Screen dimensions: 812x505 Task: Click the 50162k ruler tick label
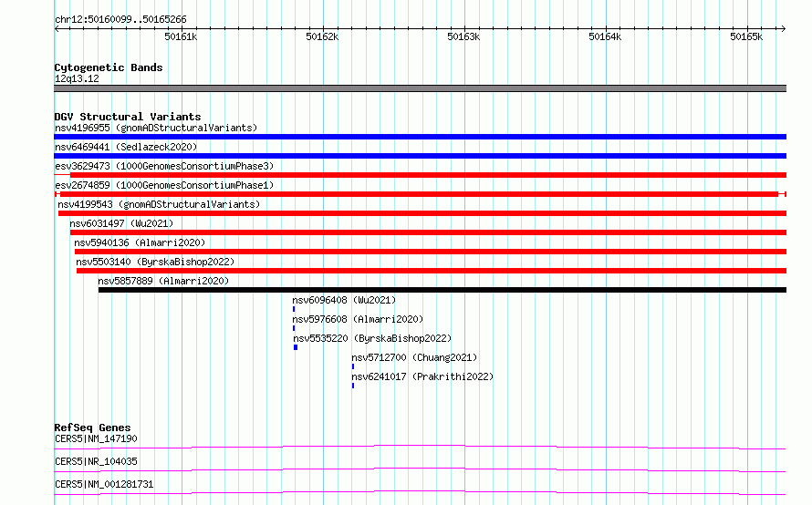click(x=322, y=36)
